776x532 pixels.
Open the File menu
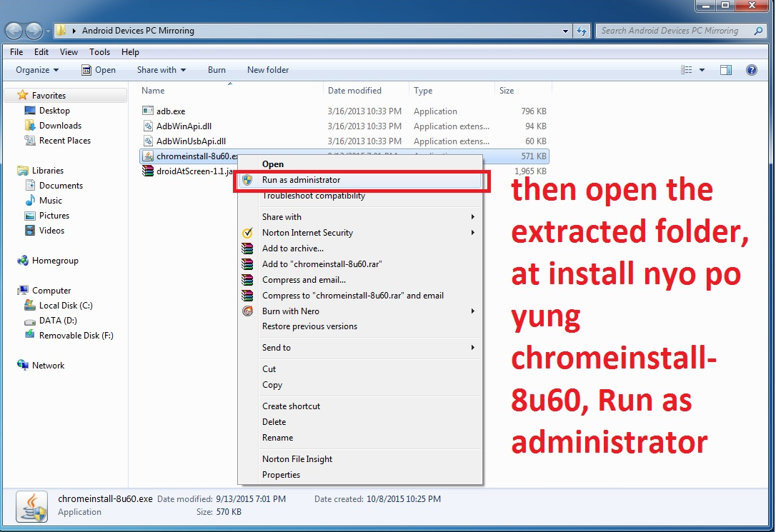[x=16, y=52]
